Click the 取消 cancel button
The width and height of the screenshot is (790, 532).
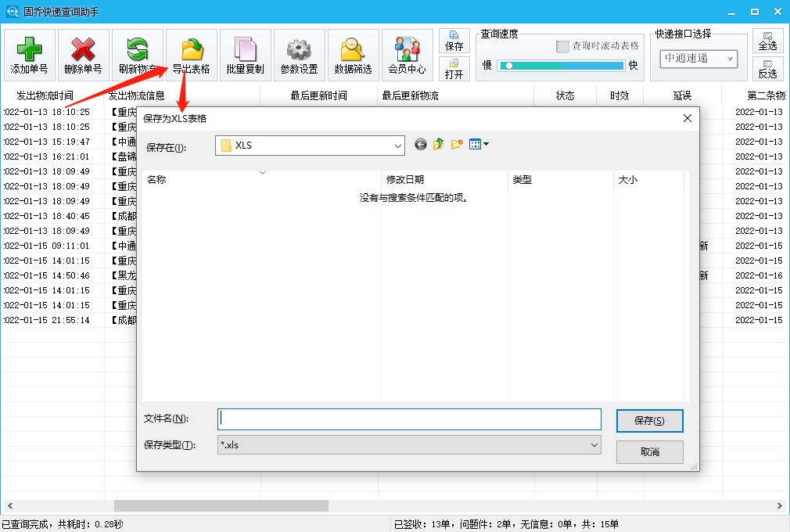click(x=649, y=452)
